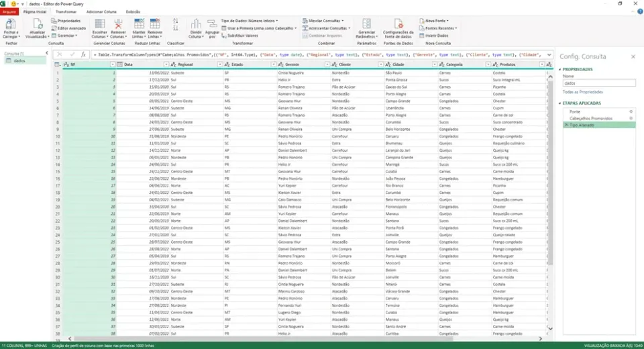Collapse the ETAPAS APLICADAS section
Image resolution: width=644 pixels, height=349 pixels.
(x=559, y=103)
